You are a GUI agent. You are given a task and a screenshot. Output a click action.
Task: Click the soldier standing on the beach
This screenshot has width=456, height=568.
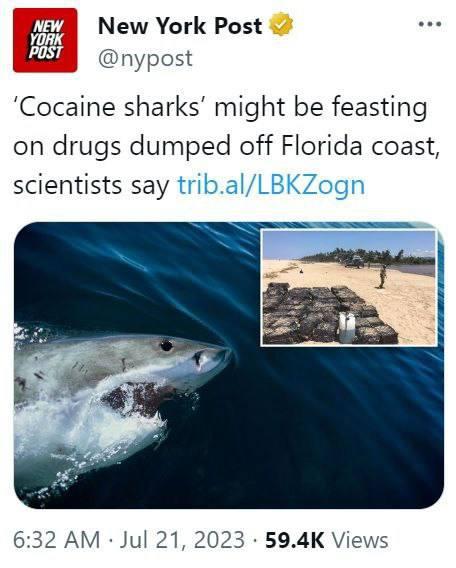tap(382, 276)
